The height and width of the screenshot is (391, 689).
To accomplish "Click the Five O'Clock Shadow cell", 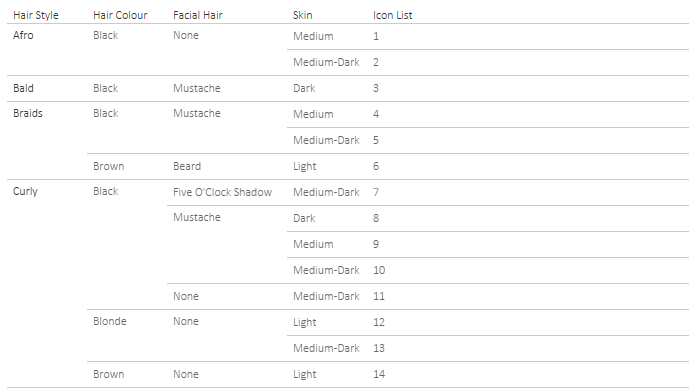I will [222, 192].
